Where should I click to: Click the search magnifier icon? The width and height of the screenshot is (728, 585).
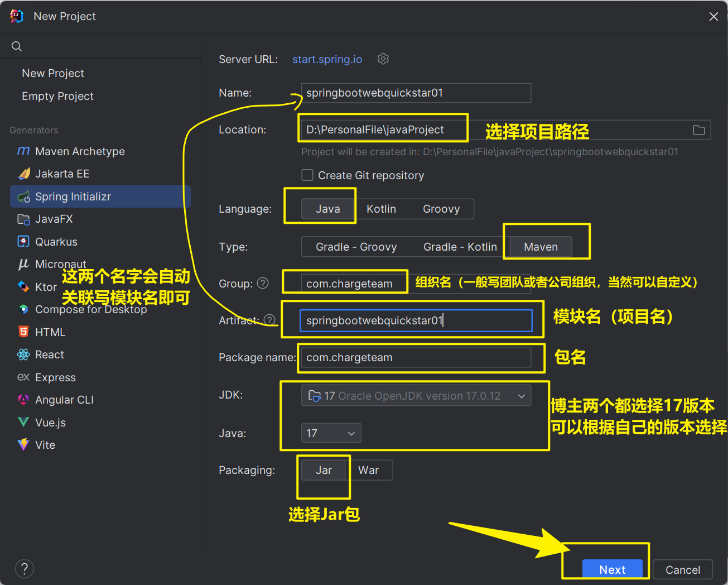(17, 46)
